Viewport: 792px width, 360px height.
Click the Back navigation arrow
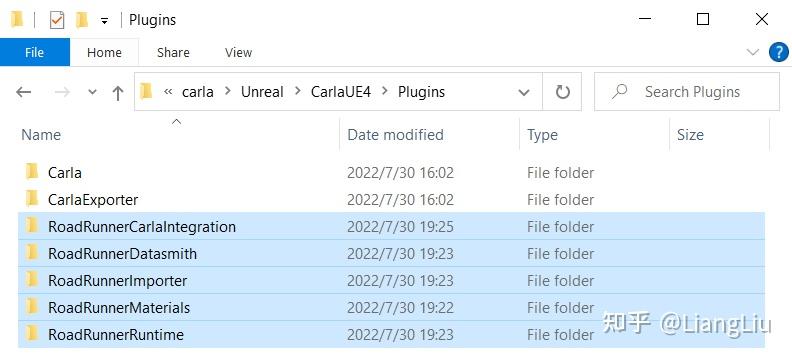(x=23, y=92)
